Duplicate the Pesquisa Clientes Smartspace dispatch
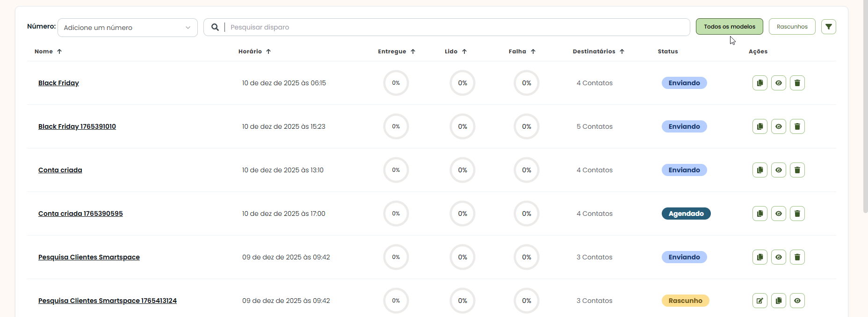This screenshot has height=317, width=868. pyautogui.click(x=759, y=257)
